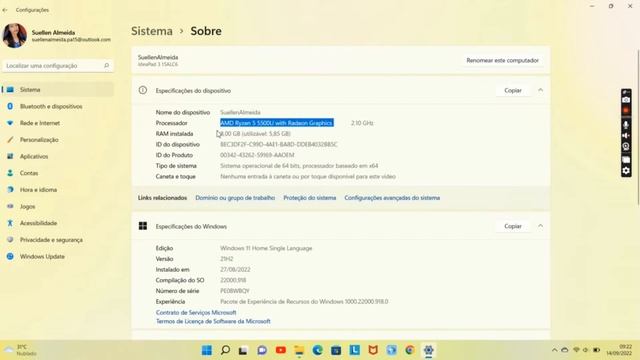Screen dimensions: 640x360
Task: Open Google Chrome on the taskbar
Action: coord(410,350)
